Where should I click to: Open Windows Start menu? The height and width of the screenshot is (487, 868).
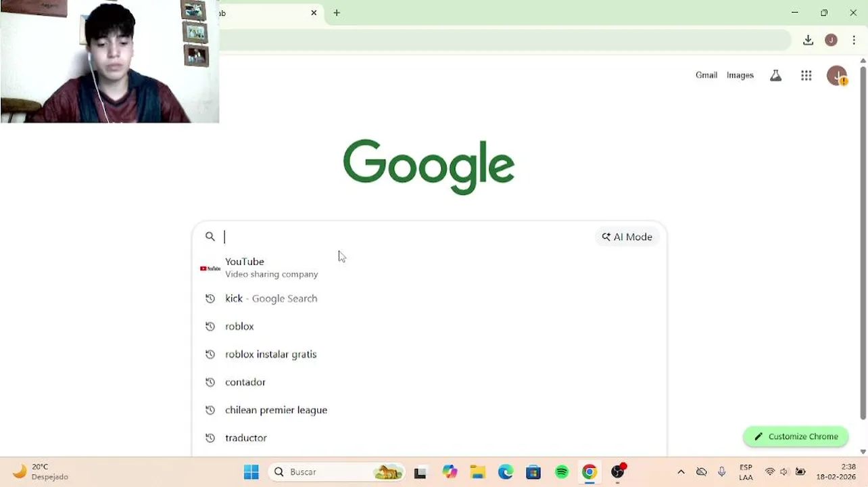[251, 472]
